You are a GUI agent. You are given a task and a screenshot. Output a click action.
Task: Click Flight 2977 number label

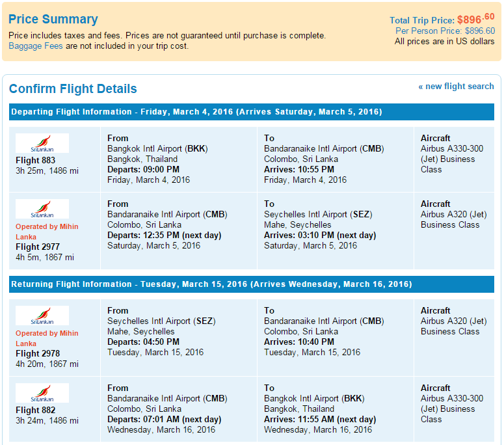[x=38, y=247]
